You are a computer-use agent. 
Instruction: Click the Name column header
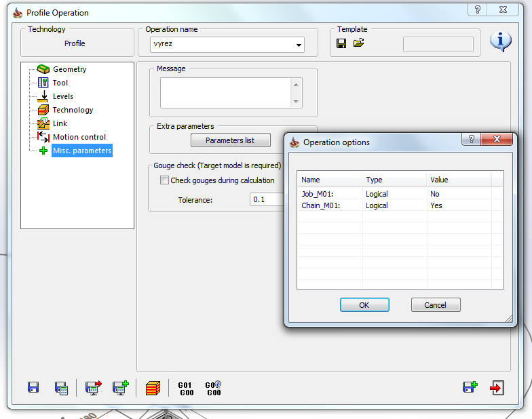(330, 180)
